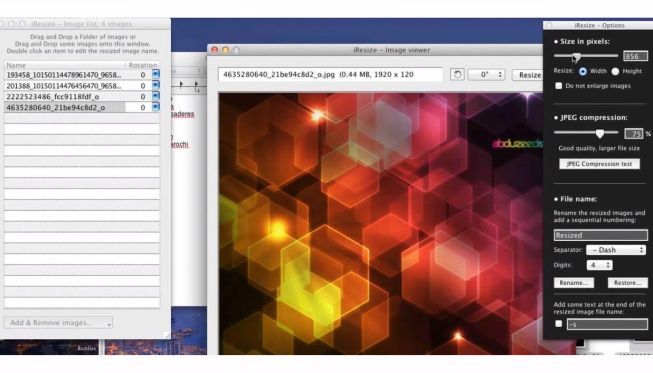Open the Separator Dash dropdown

tap(616, 250)
